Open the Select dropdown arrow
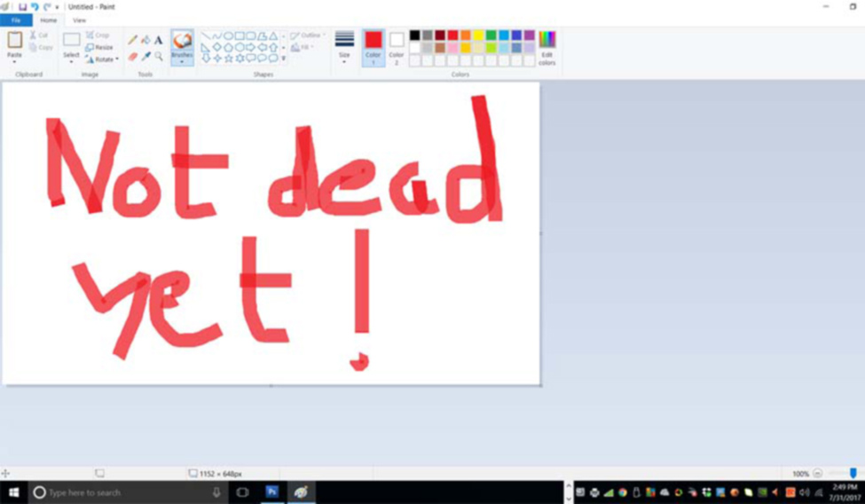 [x=71, y=61]
